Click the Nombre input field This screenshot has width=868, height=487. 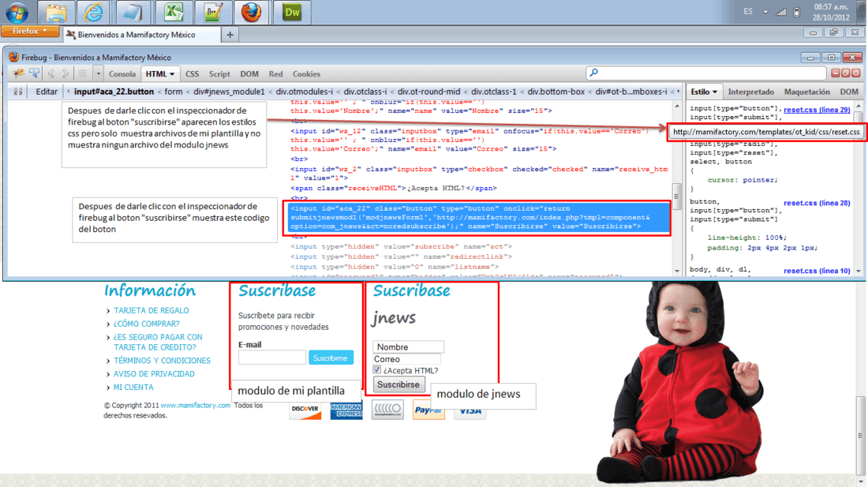coord(408,347)
